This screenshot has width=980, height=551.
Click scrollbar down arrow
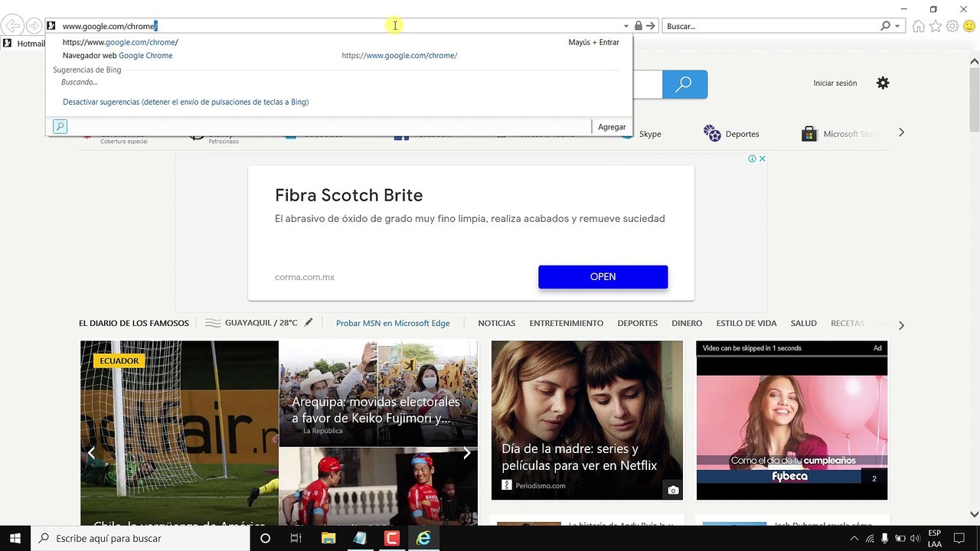coord(974,514)
